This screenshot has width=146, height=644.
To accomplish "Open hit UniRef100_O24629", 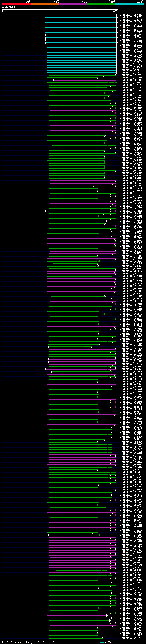I will (x=131, y=17).
